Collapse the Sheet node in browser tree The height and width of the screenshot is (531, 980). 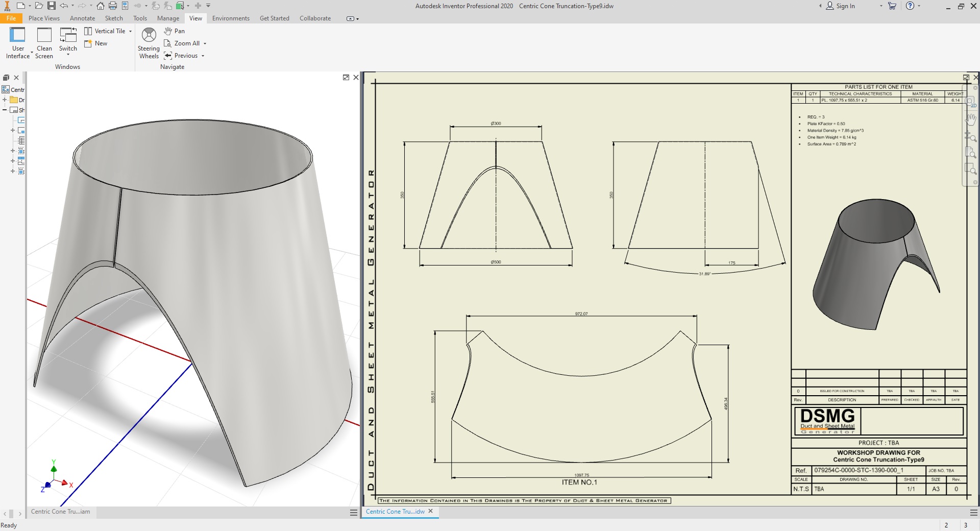click(5, 110)
